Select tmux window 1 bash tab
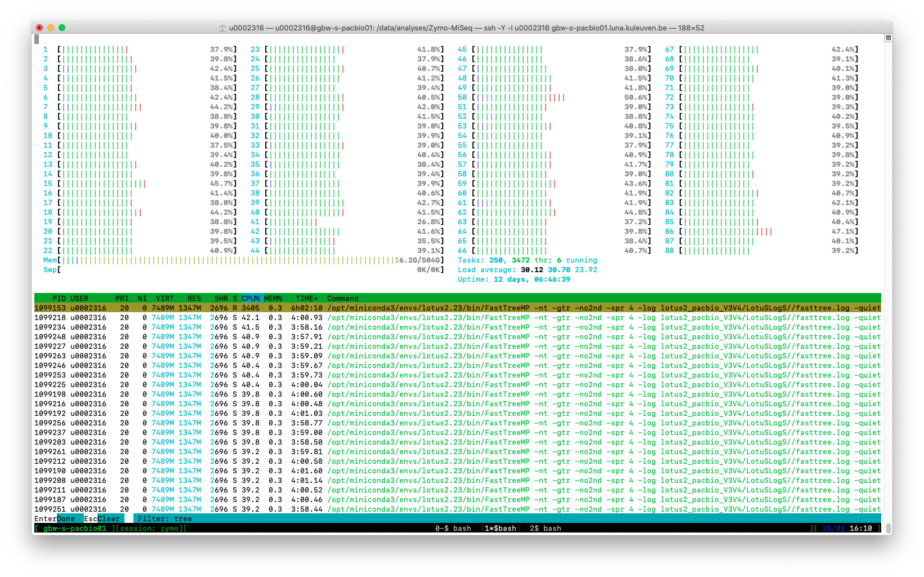The image size is (924, 577). coord(501,529)
